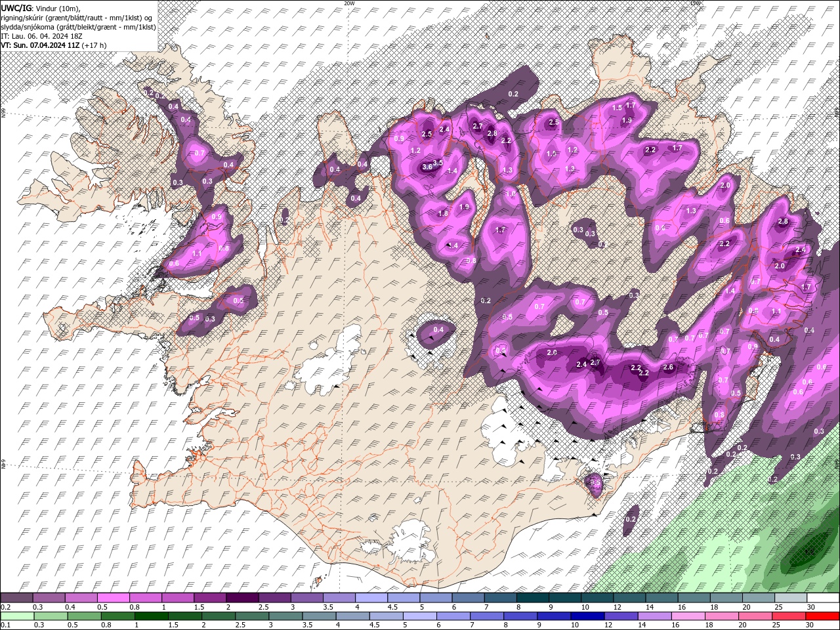Select the pale grey 25 swatch, upper legend

[791, 598]
